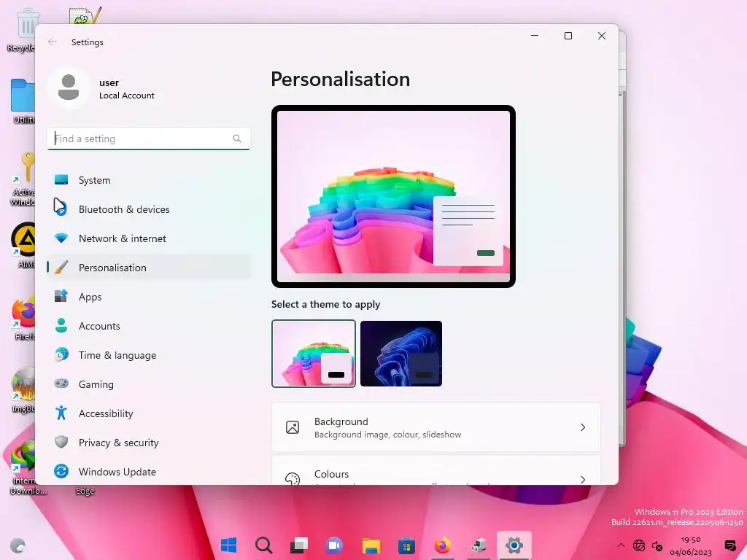This screenshot has height=560, width=747.
Task: Show hidden system tray icons
Action: (620, 545)
